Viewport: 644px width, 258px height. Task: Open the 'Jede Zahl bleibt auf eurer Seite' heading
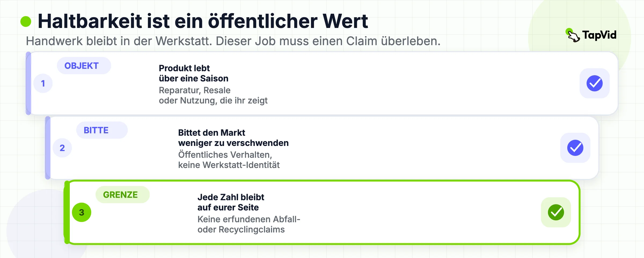pos(231,202)
